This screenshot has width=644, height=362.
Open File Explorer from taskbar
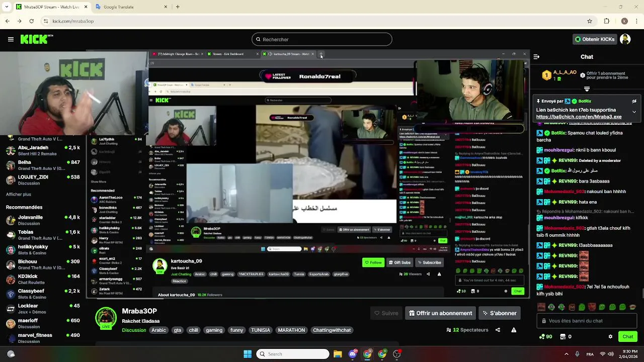click(x=338, y=354)
